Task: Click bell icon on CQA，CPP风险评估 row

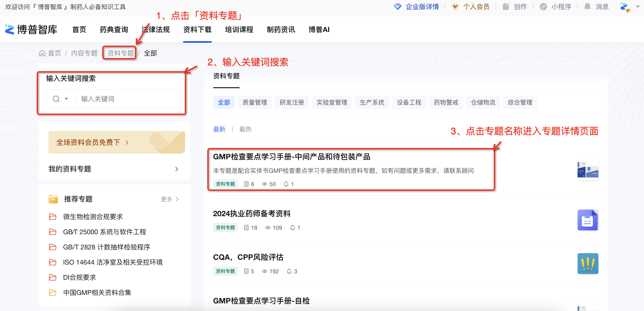Action: click(x=289, y=271)
